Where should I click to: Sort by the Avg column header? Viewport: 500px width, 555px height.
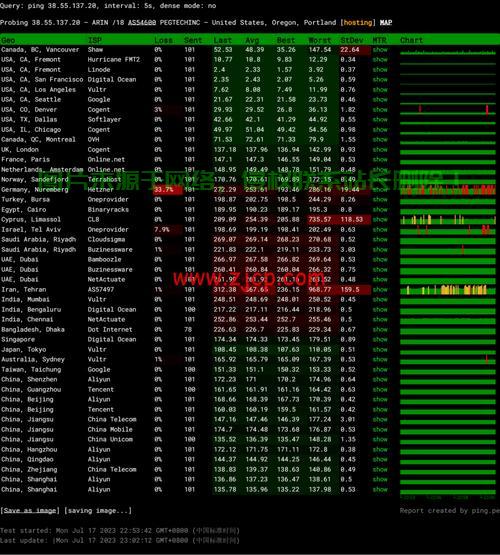pyautogui.click(x=252, y=40)
